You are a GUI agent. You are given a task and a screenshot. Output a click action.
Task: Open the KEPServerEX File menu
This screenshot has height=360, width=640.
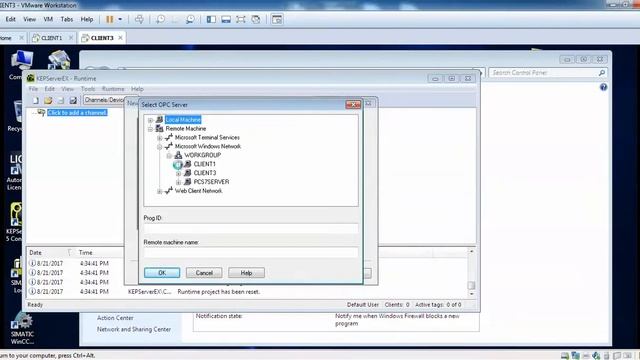pyautogui.click(x=33, y=89)
